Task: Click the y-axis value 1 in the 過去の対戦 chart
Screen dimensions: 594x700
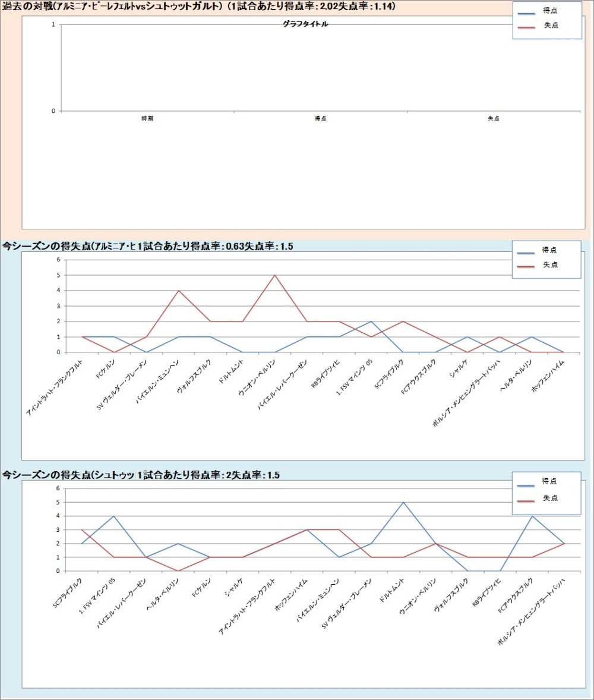Action: (x=53, y=24)
